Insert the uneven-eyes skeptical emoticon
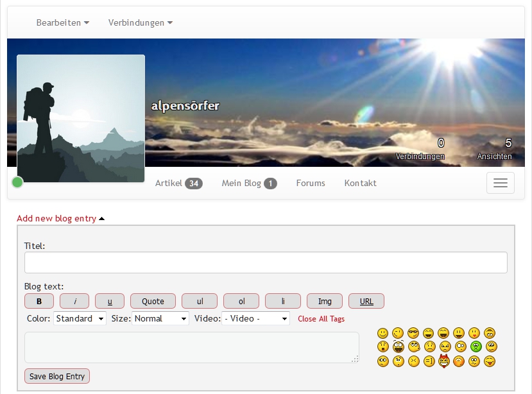 [461, 347]
